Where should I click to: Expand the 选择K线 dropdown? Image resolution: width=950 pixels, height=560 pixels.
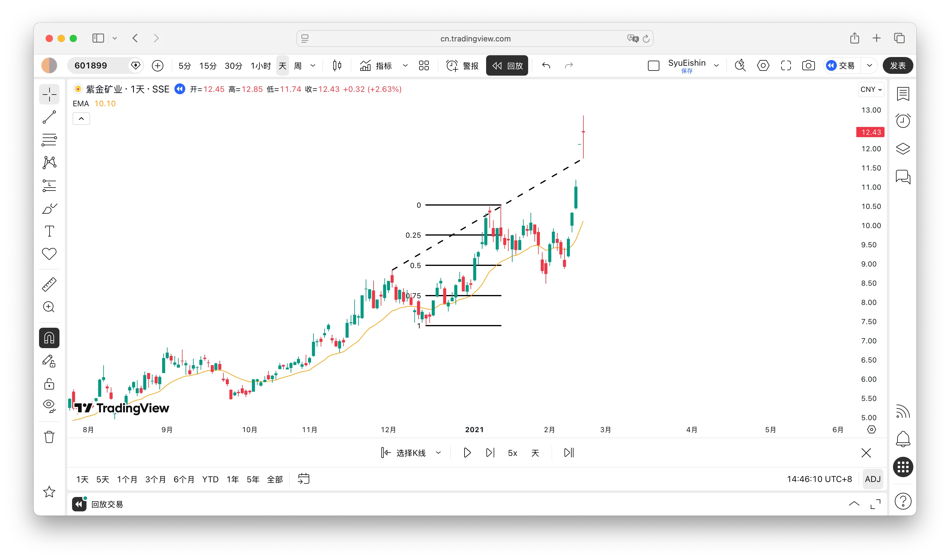[x=438, y=453]
